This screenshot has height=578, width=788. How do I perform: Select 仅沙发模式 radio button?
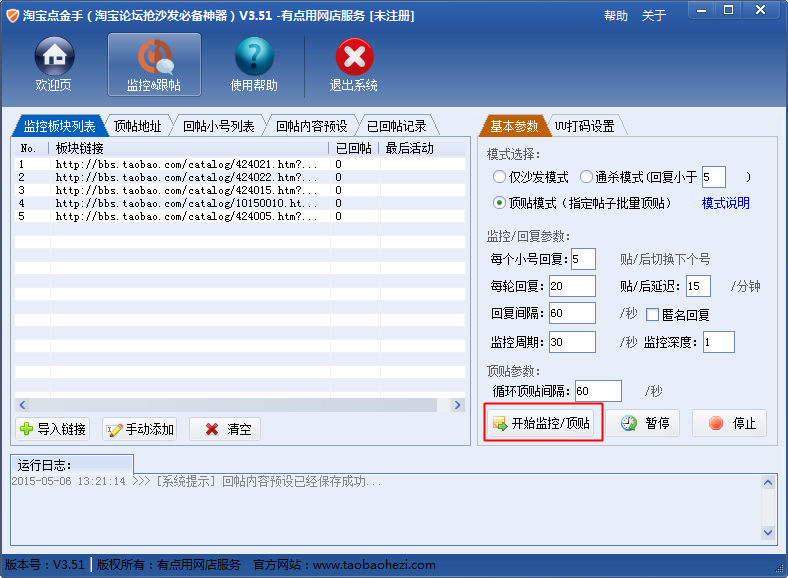499,176
